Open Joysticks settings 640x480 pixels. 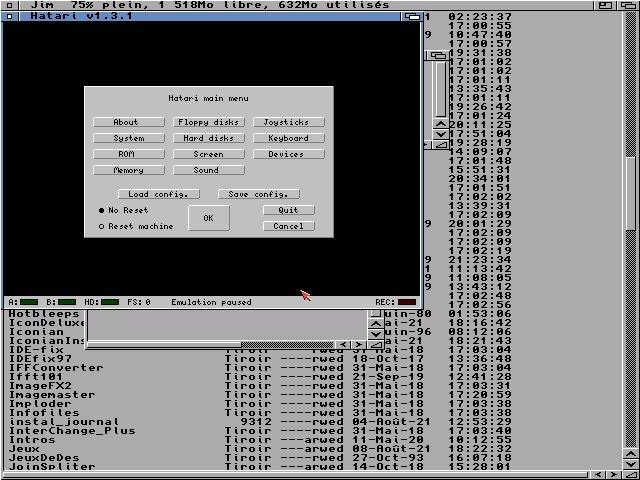pos(289,122)
